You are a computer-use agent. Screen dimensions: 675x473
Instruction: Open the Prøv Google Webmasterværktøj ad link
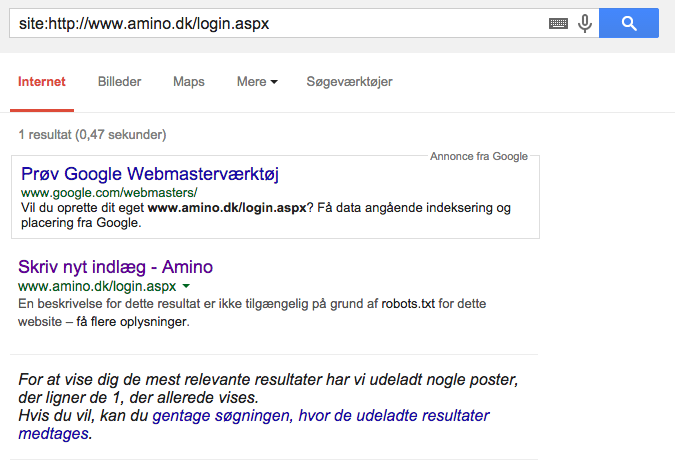tap(149, 174)
